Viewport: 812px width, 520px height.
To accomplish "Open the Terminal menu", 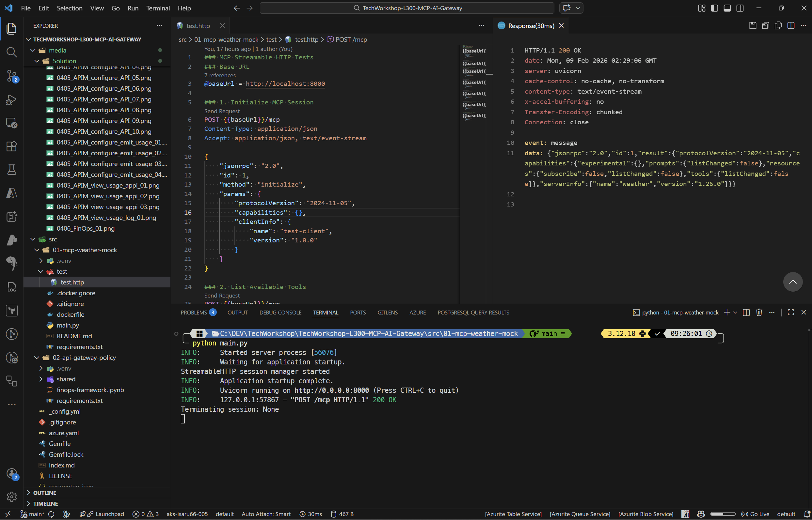I will (158, 8).
